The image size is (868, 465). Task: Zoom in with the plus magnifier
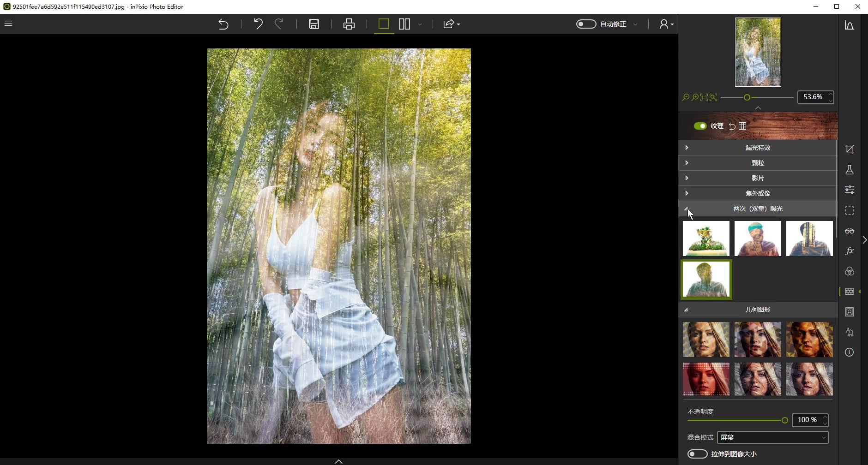695,97
